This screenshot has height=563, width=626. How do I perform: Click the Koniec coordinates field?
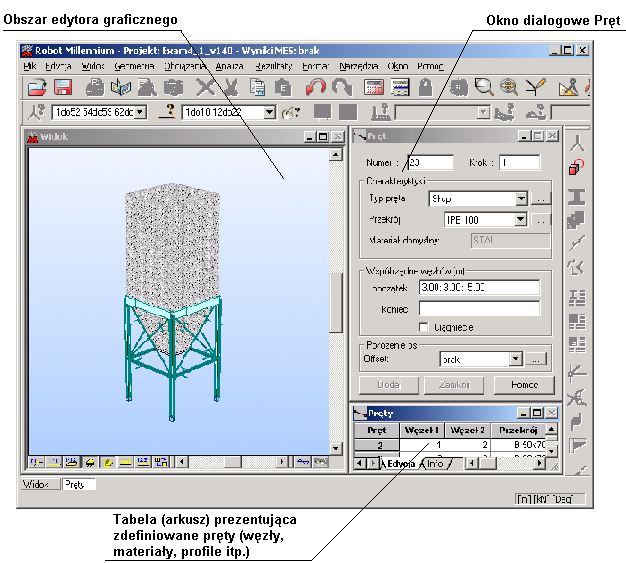pos(479,309)
